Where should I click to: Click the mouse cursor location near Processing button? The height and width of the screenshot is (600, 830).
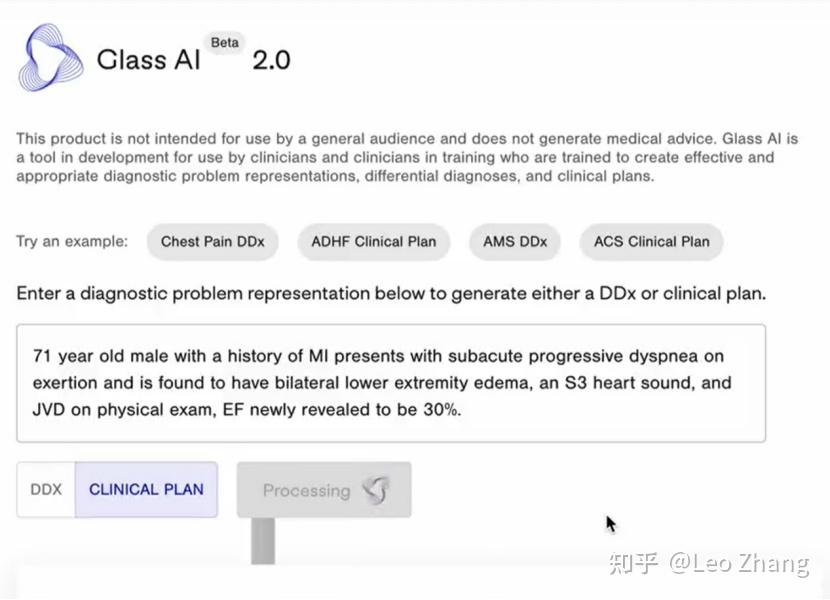tap(610, 523)
